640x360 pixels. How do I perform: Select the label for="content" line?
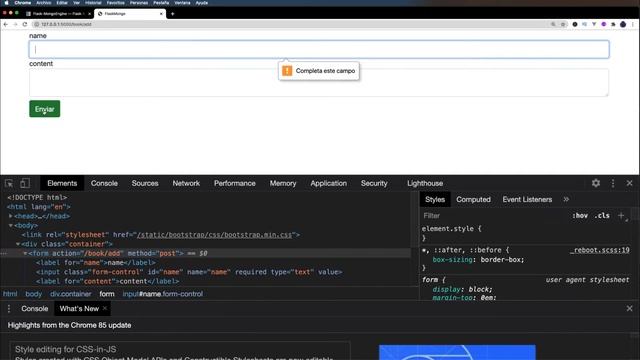tap(107, 281)
